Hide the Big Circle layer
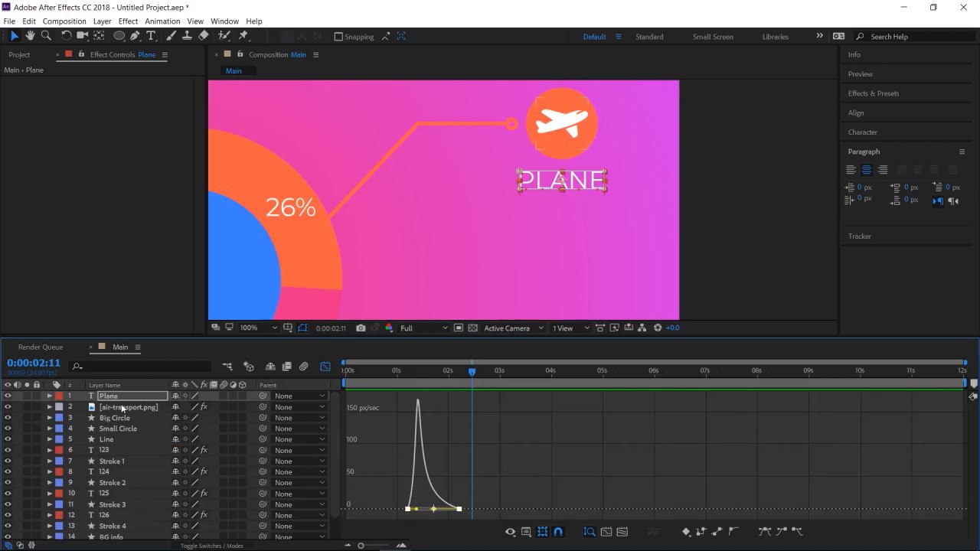 click(x=8, y=418)
